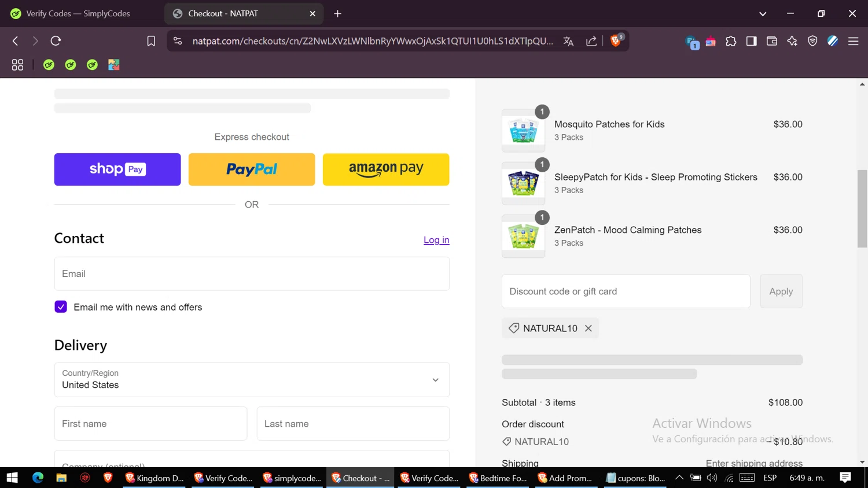
Task: Open the extensions puzzle icon
Action: click(731, 41)
